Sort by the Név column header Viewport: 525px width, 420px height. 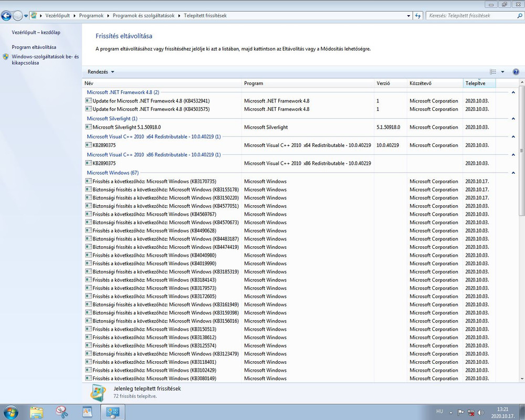162,83
